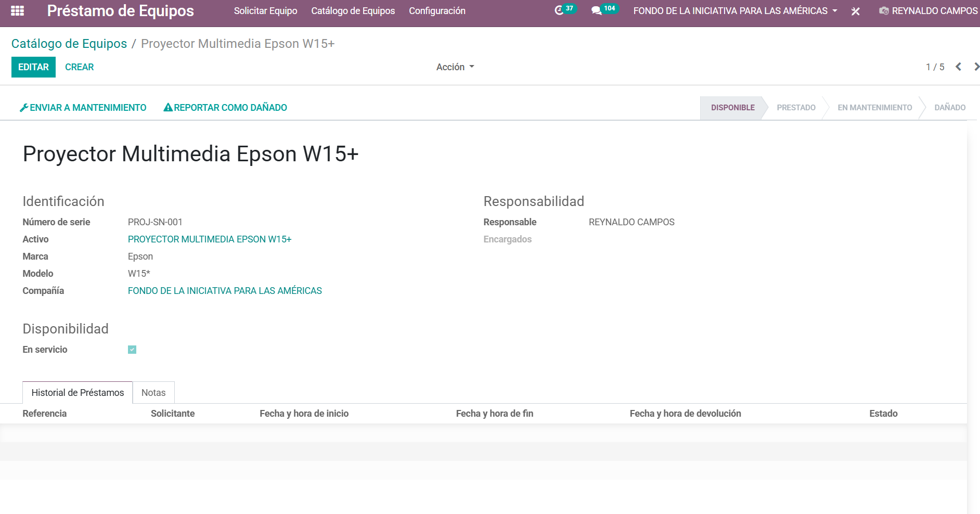Sort by Fecha y hora de fin column
The image size is (980, 514).
click(495, 414)
